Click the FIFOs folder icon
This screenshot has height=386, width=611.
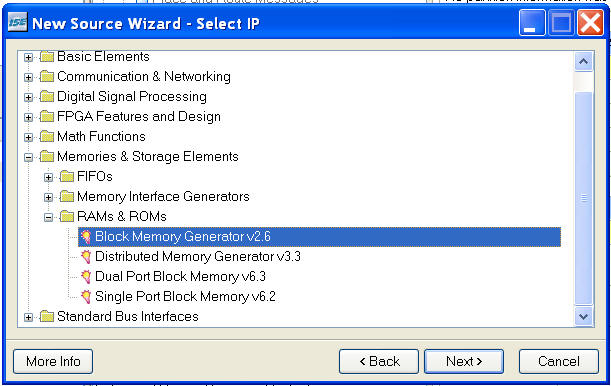pos(67,176)
